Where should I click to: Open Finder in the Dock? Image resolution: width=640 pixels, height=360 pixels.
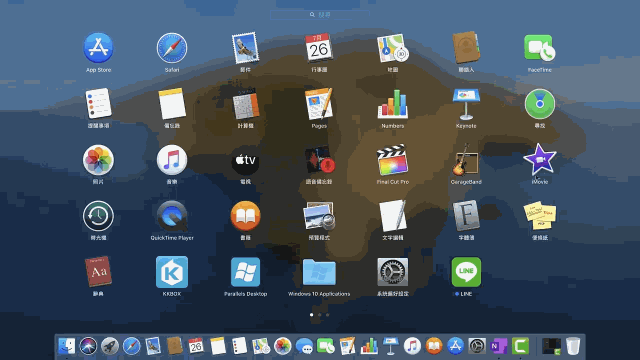click(x=67, y=346)
